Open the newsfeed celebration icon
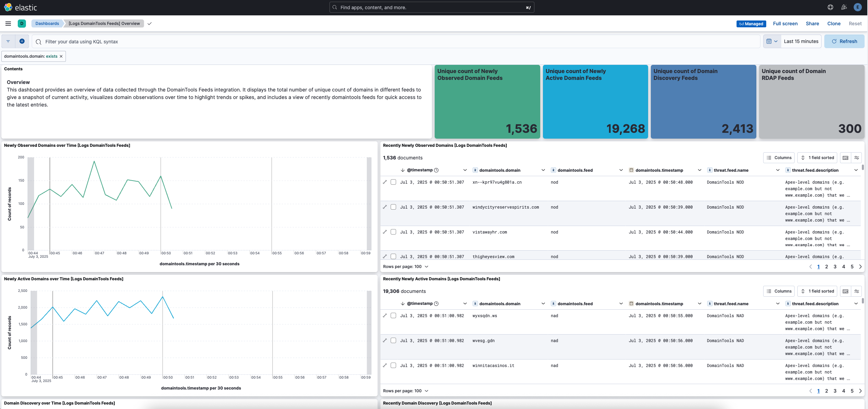The image size is (868, 409). tap(844, 8)
